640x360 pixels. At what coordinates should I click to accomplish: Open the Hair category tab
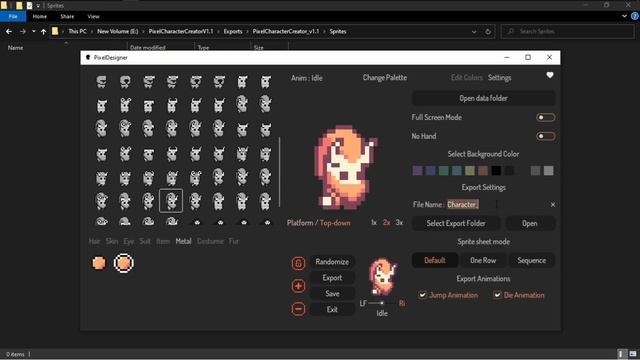point(94,241)
